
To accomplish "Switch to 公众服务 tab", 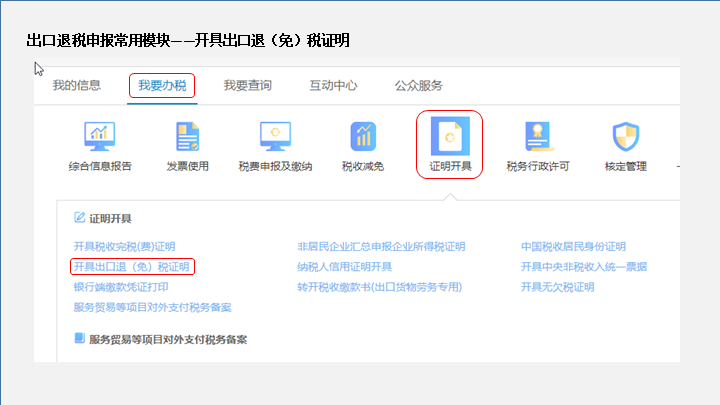I will 418,85.
